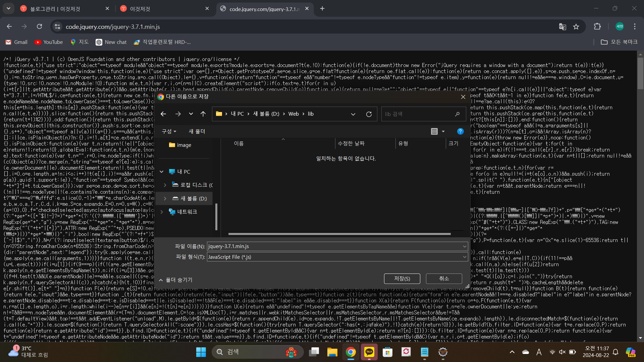Sort by 크기 column header
This screenshot has width=644, height=362.
453,143
